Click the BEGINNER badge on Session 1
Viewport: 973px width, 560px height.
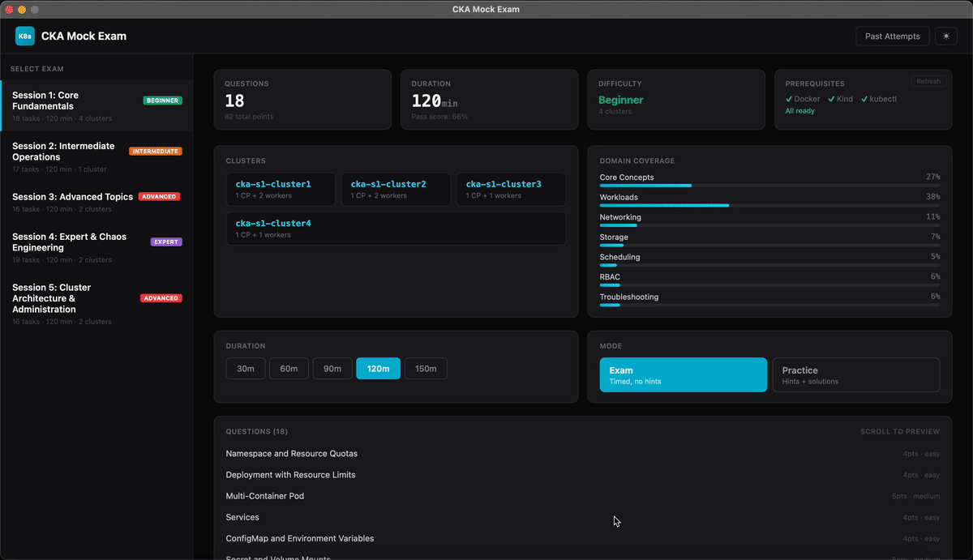163,100
